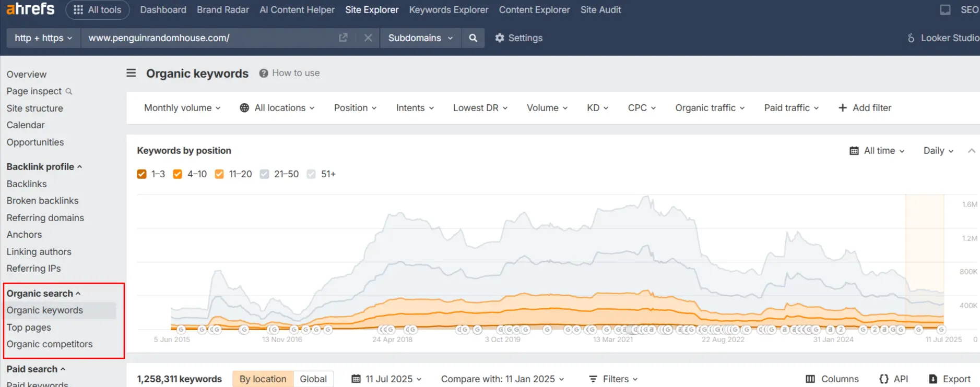Toggle the 11–20 position checkbox
Screen dimensions: 980x387
(219, 174)
